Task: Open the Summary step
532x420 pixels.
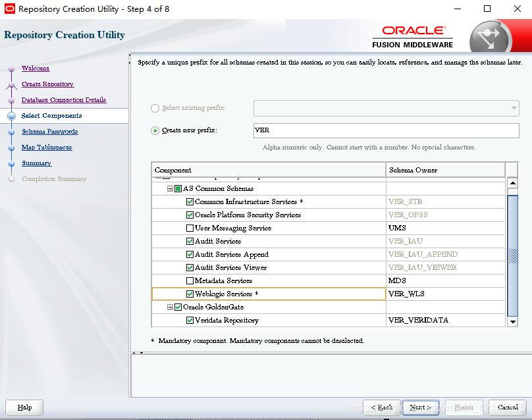Action: pyautogui.click(x=36, y=163)
